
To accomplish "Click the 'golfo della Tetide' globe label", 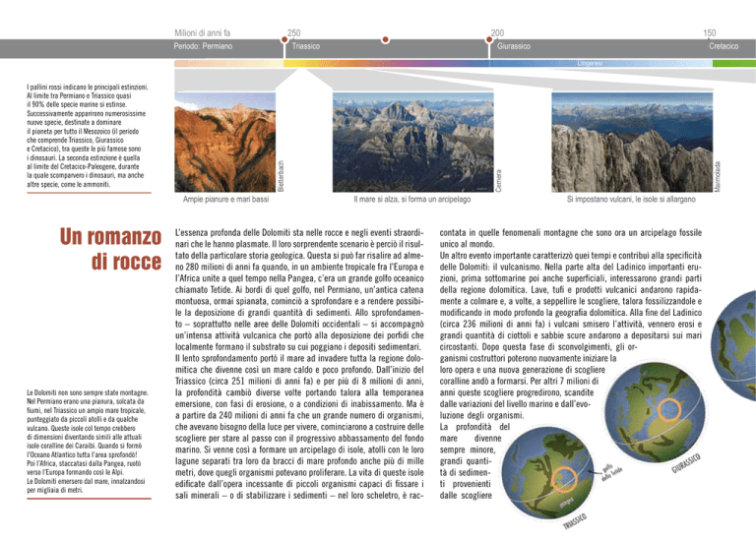I will 611,472.
